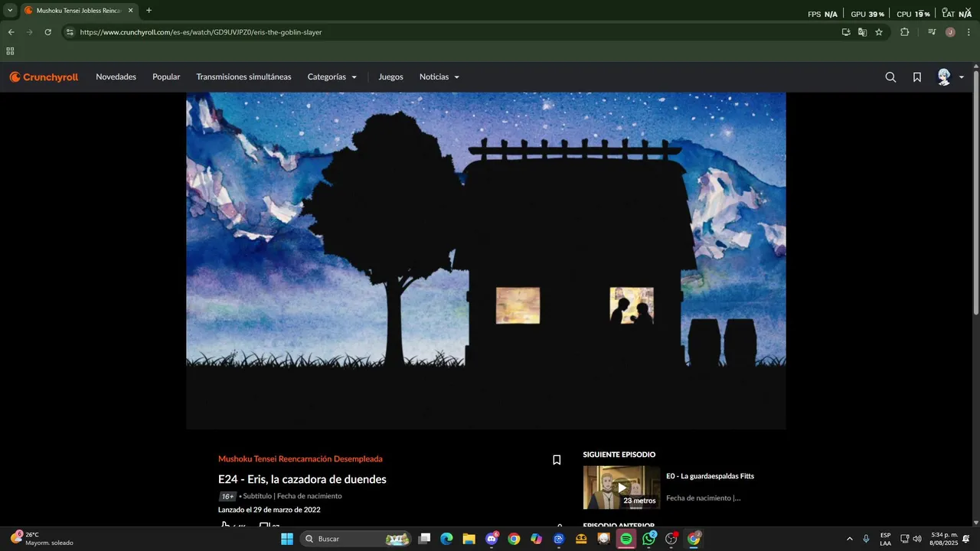Open the Windows Start menu
Image resolution: width=980 pixels, height=551 pixels.
point(287,539)
